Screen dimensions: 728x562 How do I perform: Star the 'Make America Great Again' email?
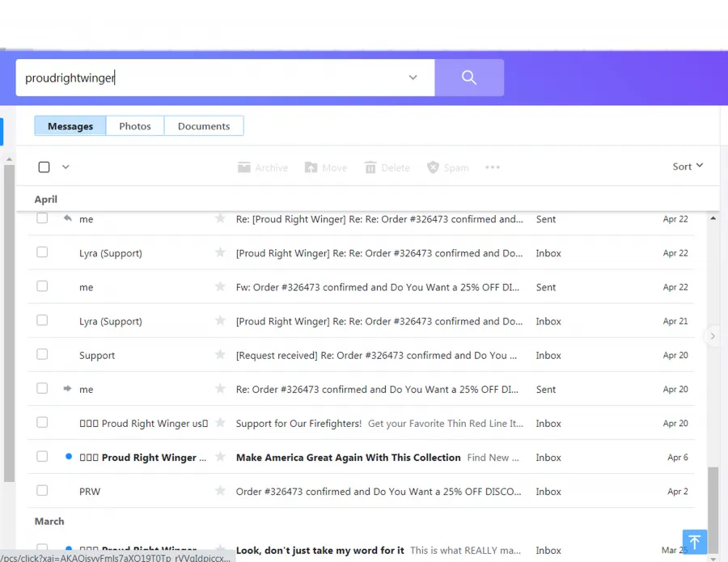pos(220,457)
